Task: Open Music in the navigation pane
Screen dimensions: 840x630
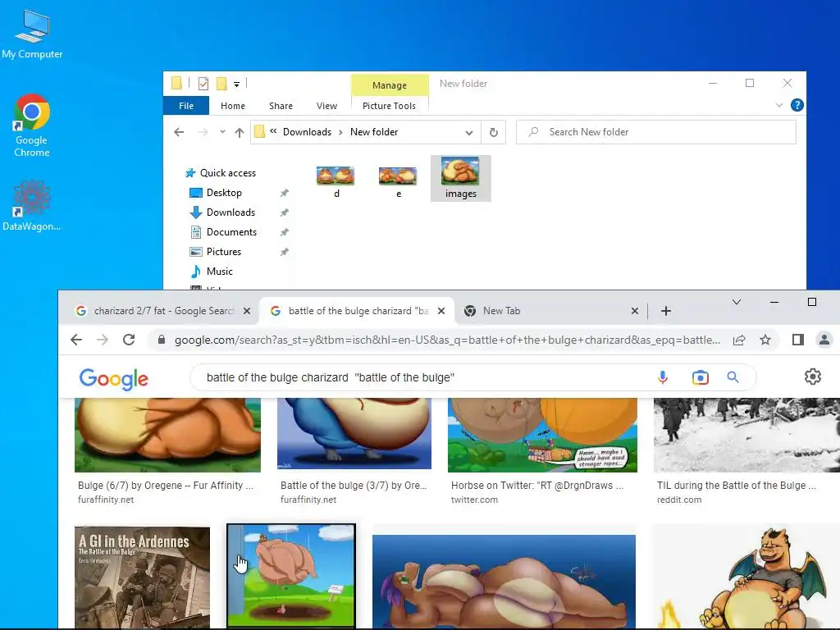Action: click(220, 272)
